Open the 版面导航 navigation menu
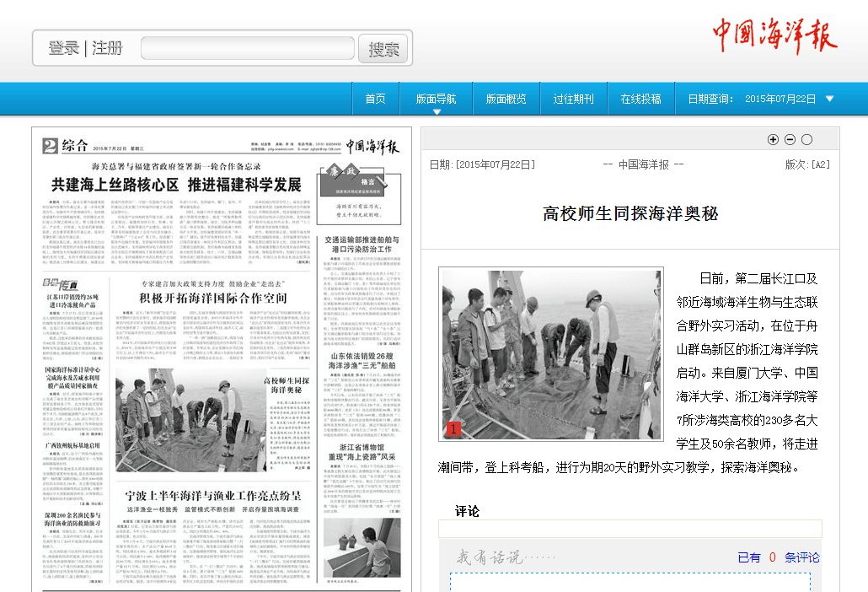 coord(437,100)
